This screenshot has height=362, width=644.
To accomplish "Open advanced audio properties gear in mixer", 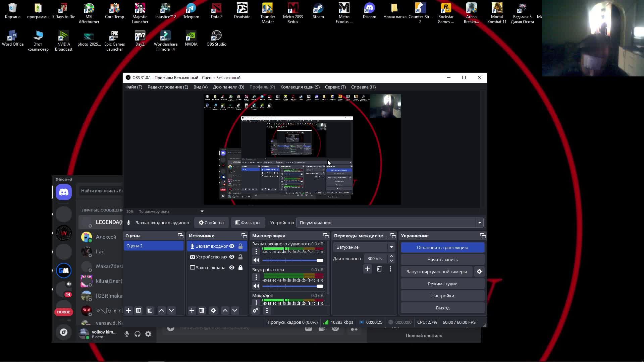I will point(255,310).
